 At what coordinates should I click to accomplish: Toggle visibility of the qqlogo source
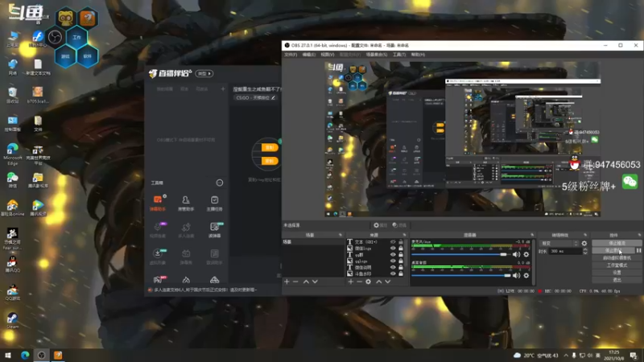[393, 261]
